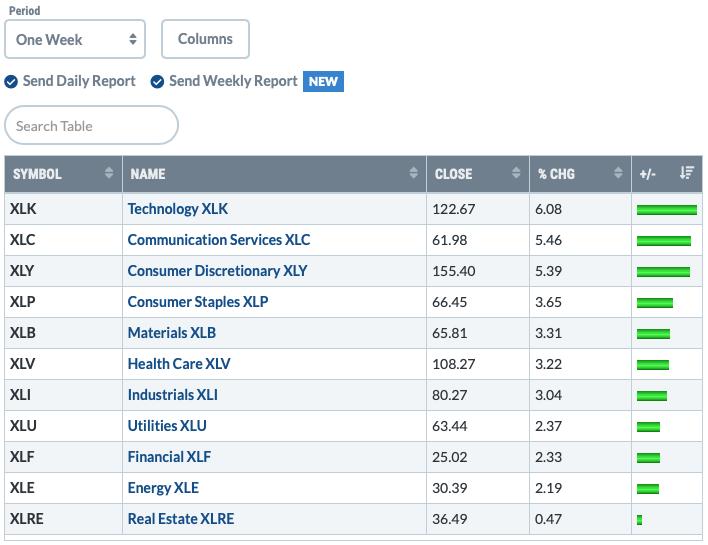Open the Consumer Staples XLP link

pos(198,302)
